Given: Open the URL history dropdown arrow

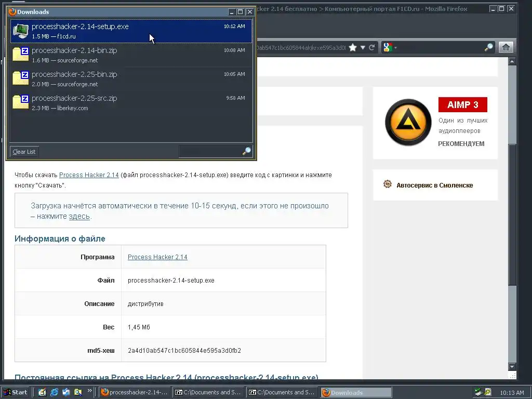Looking at the screenshot, I should click(x=363, y=47).
